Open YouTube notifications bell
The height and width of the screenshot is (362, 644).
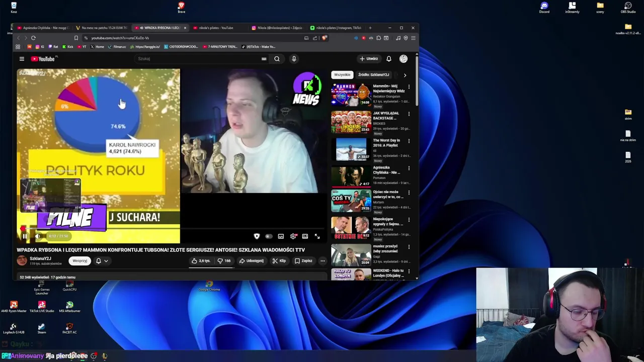(x=388, y=59)
